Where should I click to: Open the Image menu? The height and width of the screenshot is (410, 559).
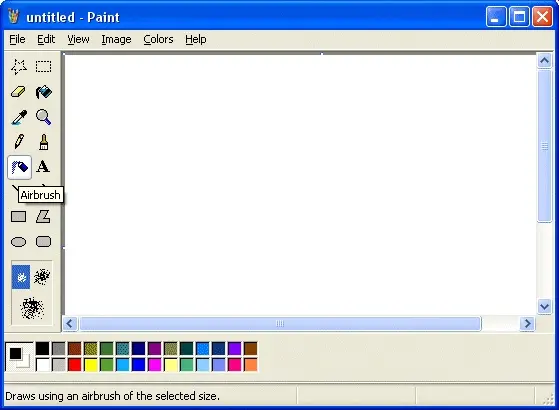tap(116, 39)
